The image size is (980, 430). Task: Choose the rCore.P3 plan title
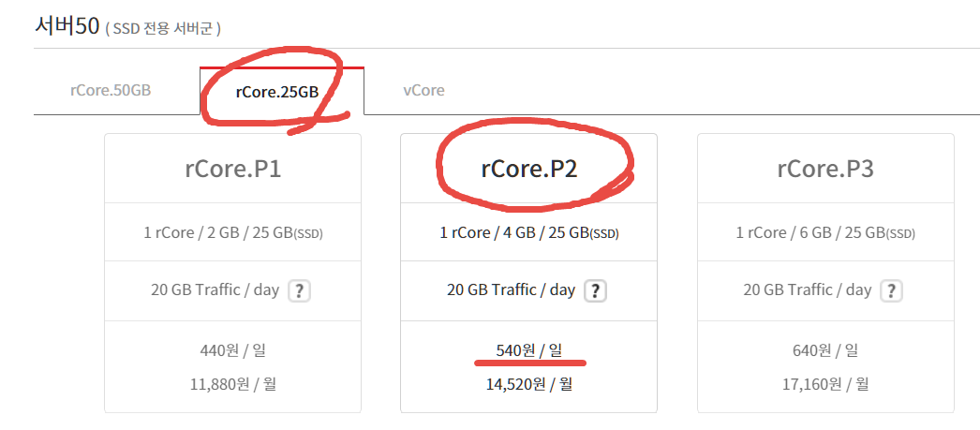[x=825, y=169]
